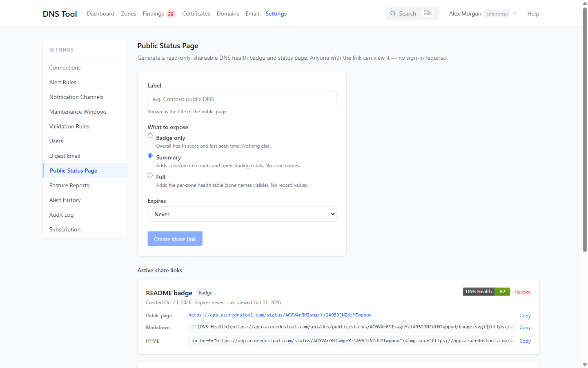The width and height of the screenshot is (588, 368).
Task: Open the Expires dropdown
Action: point(242,214)
